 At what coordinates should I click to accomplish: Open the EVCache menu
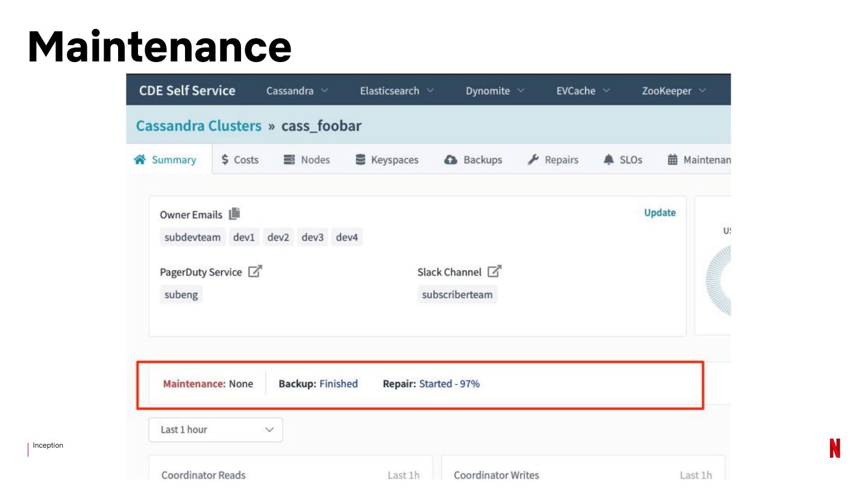(x=582, y=91)
